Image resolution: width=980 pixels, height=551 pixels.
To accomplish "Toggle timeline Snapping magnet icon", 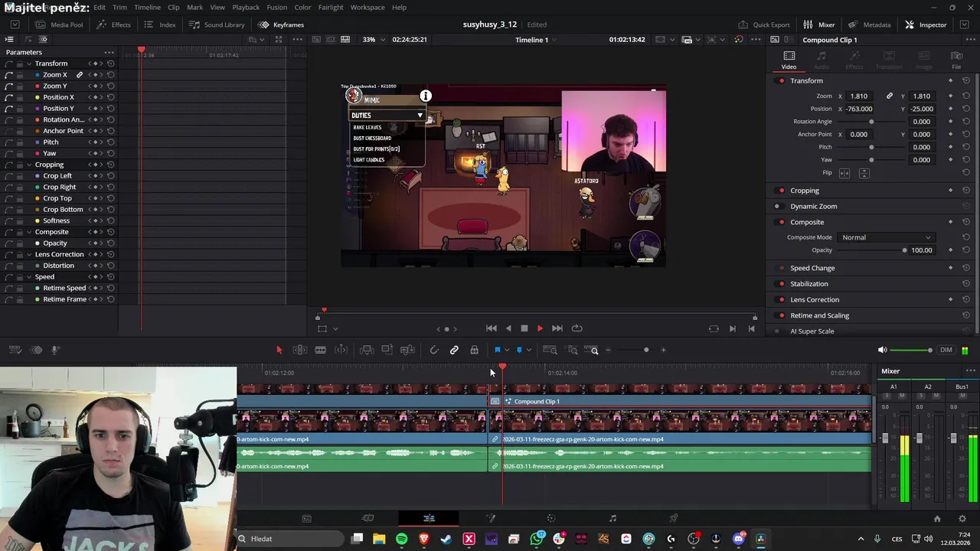I will click(x=434, y=350).
